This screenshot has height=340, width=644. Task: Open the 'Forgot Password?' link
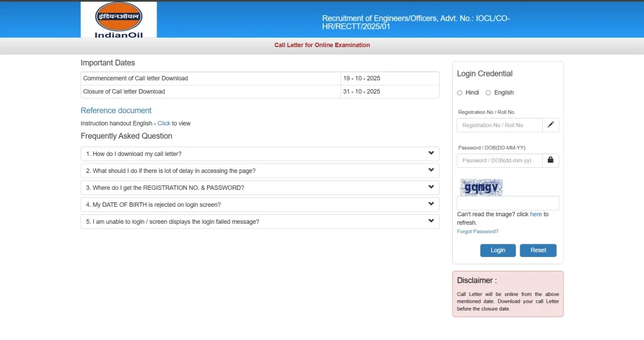coord(477,231)
